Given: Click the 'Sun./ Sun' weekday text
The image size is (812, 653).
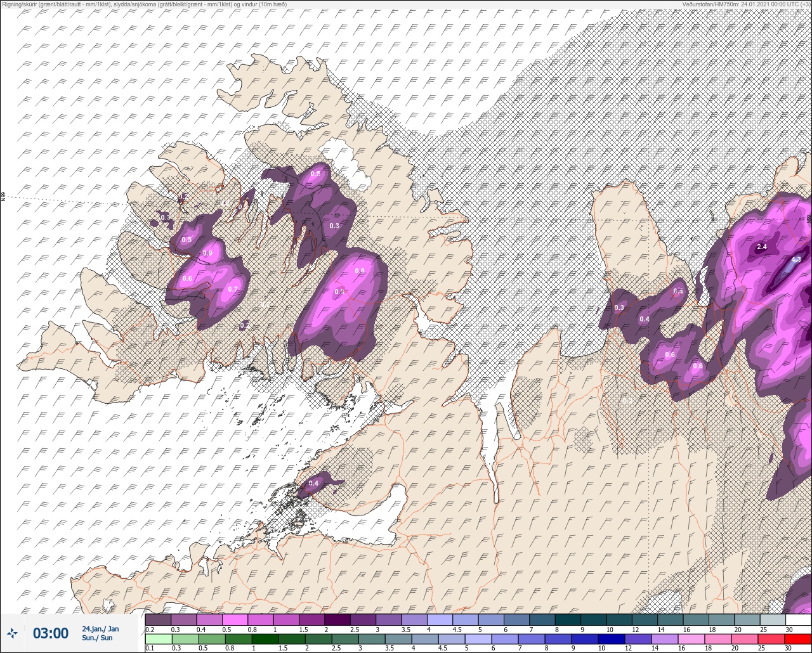Looking at the screenshot, I should (97, 638).
